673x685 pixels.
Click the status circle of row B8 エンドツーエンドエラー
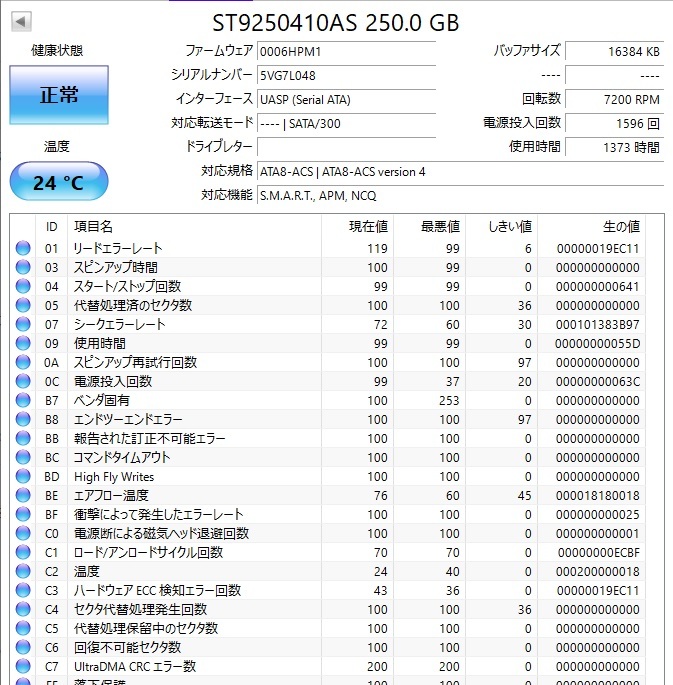(x=23, y=419)
